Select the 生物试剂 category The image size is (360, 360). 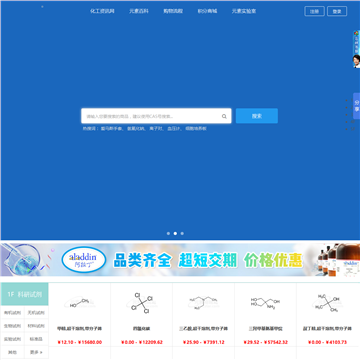pos(12,326)
